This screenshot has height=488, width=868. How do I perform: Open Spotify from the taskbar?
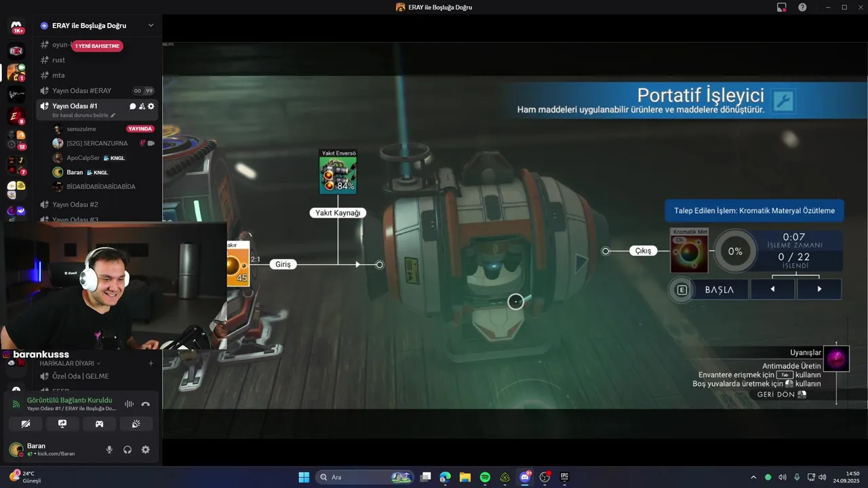[x=485, y=477]
